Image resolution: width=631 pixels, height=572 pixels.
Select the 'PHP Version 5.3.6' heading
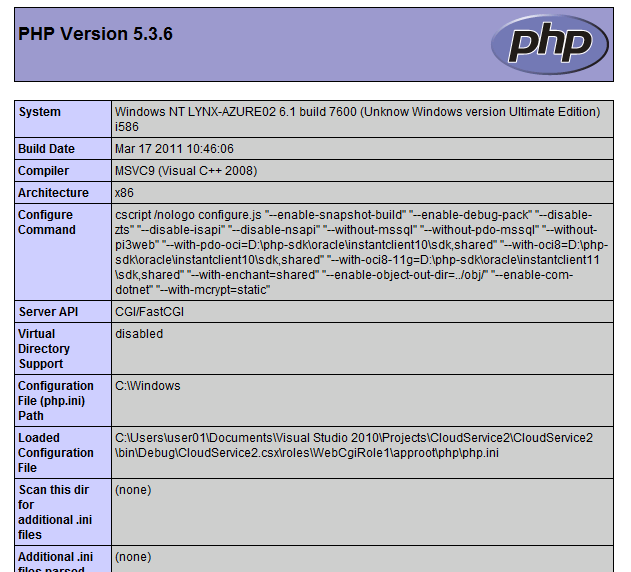[95, 34]
